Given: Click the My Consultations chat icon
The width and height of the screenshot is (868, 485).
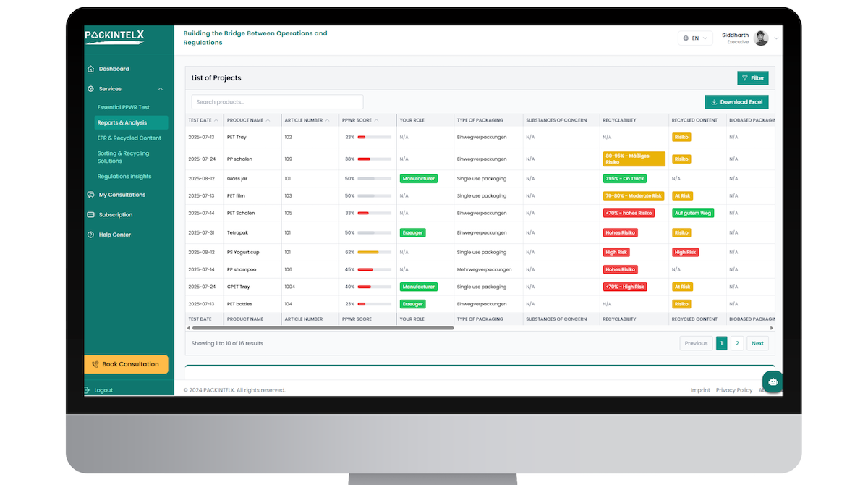Looking at the screenshot, I should pyautogui.click(x=90, y=195).
